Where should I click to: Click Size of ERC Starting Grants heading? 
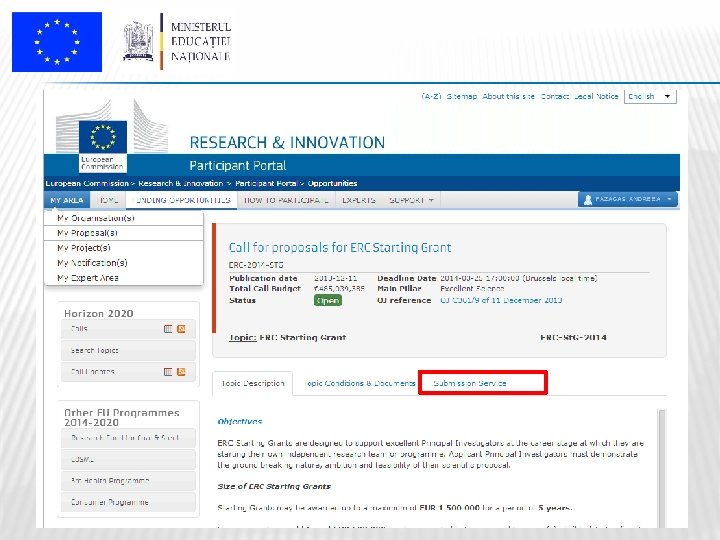pyautogui.click(x=274, y=486)
